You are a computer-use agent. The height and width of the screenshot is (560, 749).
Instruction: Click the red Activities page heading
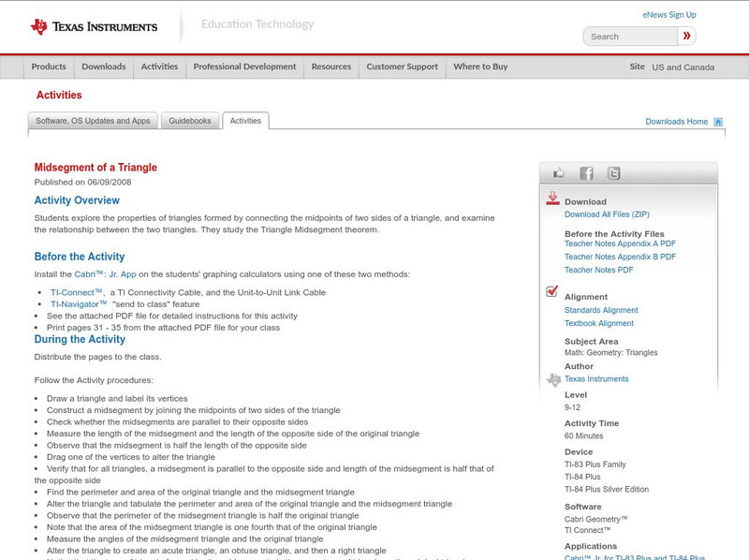[59, 96]
